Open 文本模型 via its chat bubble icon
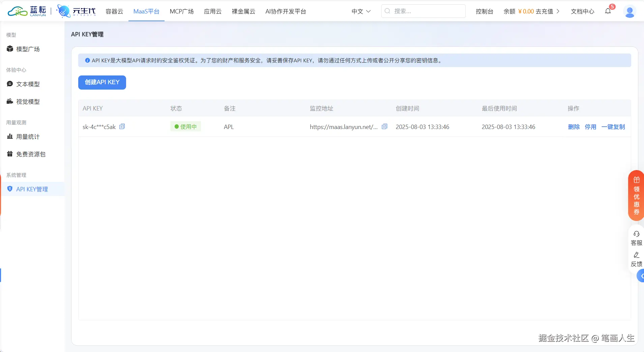Image resolution: width=644 pixels, height=352 pixels. click(10, 84)
